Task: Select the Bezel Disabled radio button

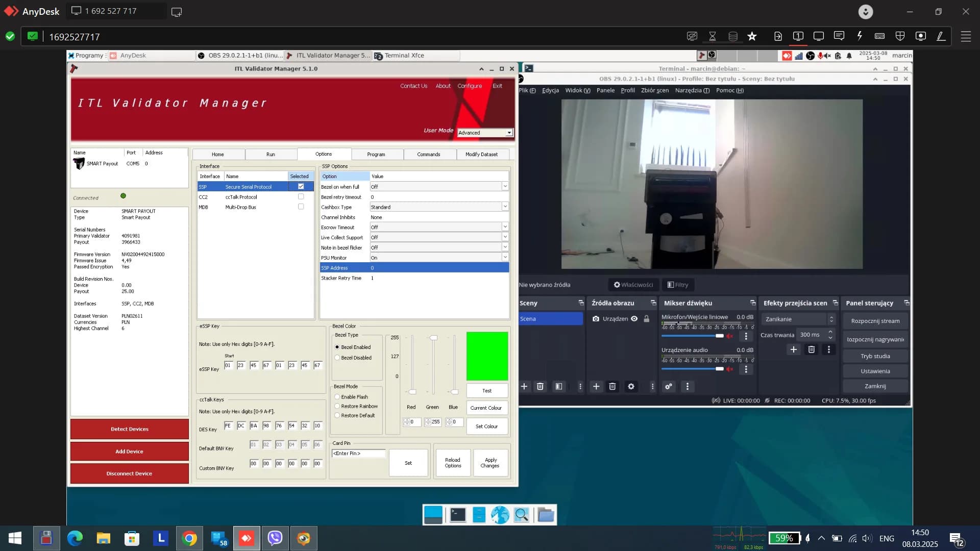Action: pyautogui.click(x=337, y=358)
